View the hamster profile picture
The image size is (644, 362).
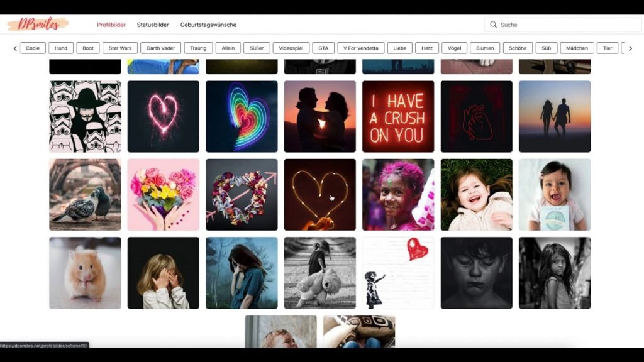85,273
